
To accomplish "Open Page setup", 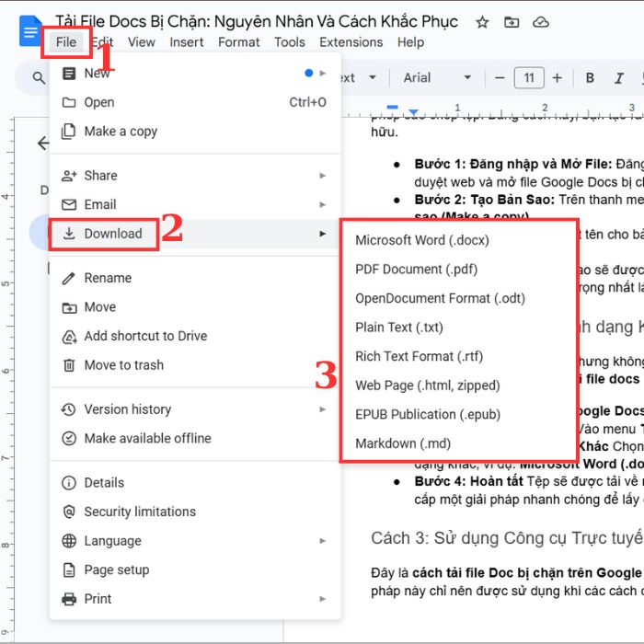I will pyautogui.click(x=195, y=569).
